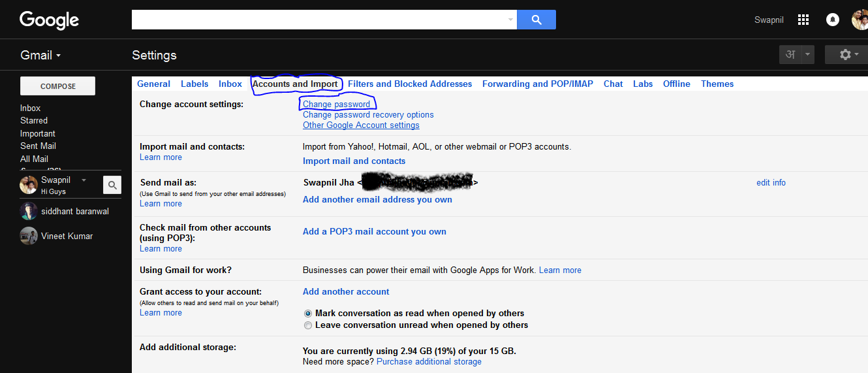Click Learn more under Check mail POP3
Image resolution: width=868 pixels, height=373 pixels.
pyautogui.click(x=161, y=248)
